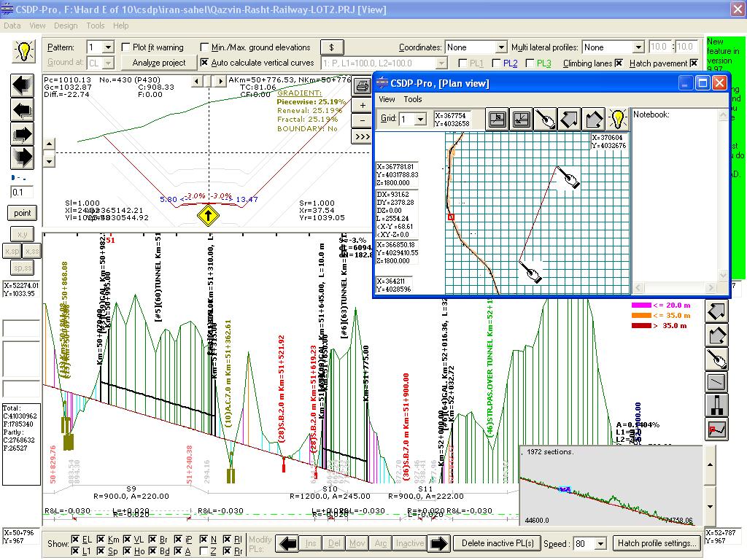Enable the PL2 checkbox
Image resolution: width=747 pixels, height=560 pixels.
496,63
